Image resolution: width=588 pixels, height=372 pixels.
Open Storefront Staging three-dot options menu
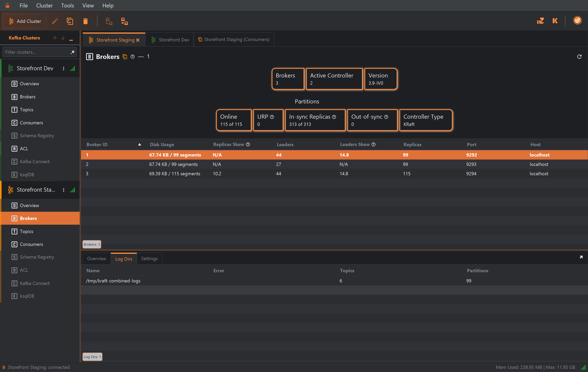coord(63,190)
